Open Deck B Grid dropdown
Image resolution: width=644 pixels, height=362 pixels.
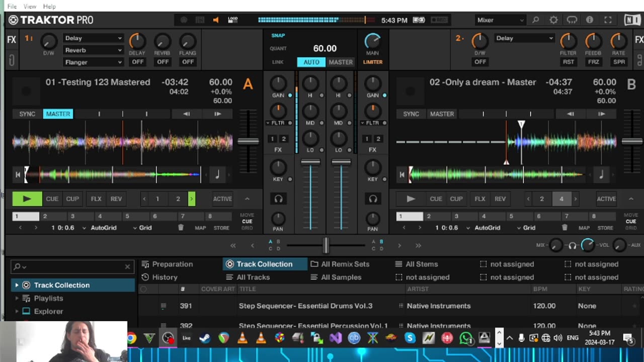pyautogui.click(x=526, y=228)
